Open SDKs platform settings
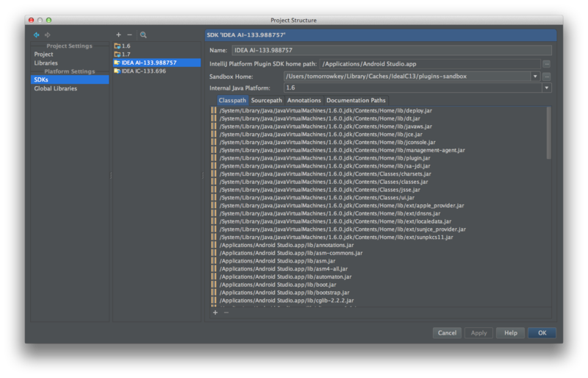 pyautogui.click(x=70, y=79)
